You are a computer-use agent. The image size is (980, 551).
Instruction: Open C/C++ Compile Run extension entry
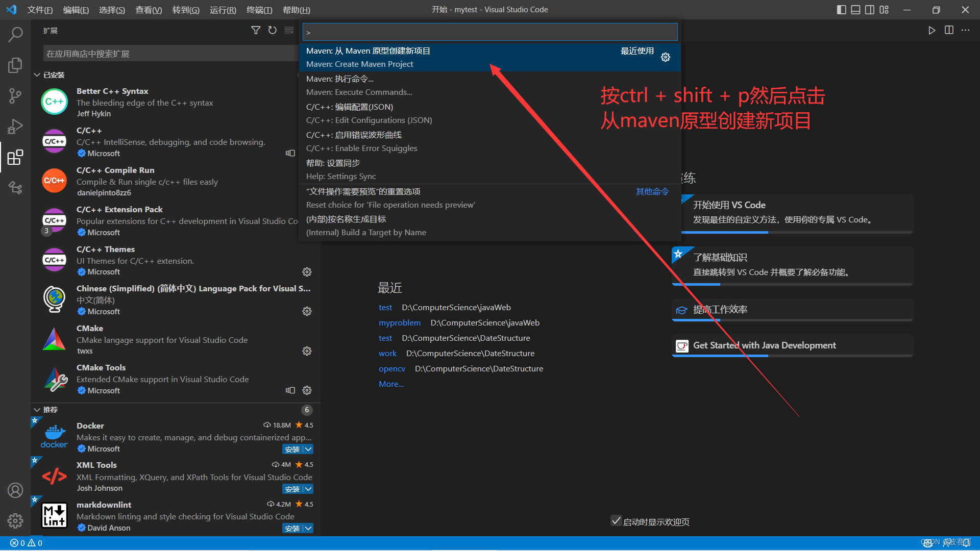pyautogui.click(x=176, y=181)
